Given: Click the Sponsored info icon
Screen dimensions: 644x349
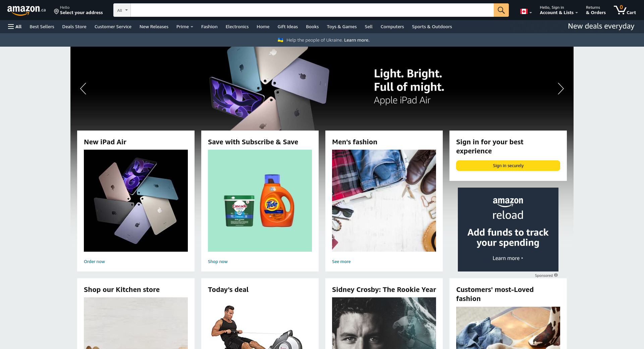Looking at the screenshot, I should click(x=556, y=275).
